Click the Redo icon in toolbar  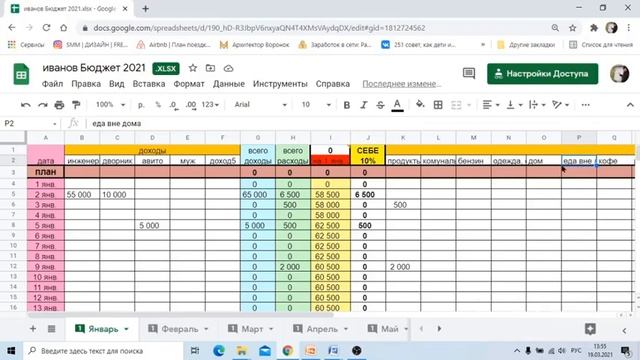[42, 105]
